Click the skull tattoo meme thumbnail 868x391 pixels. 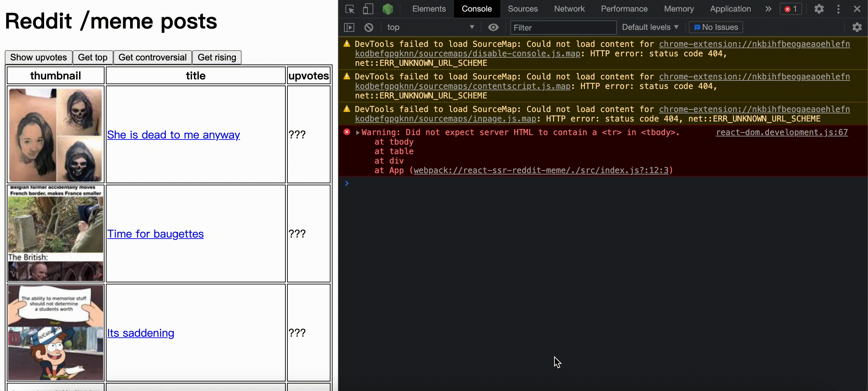56,135
